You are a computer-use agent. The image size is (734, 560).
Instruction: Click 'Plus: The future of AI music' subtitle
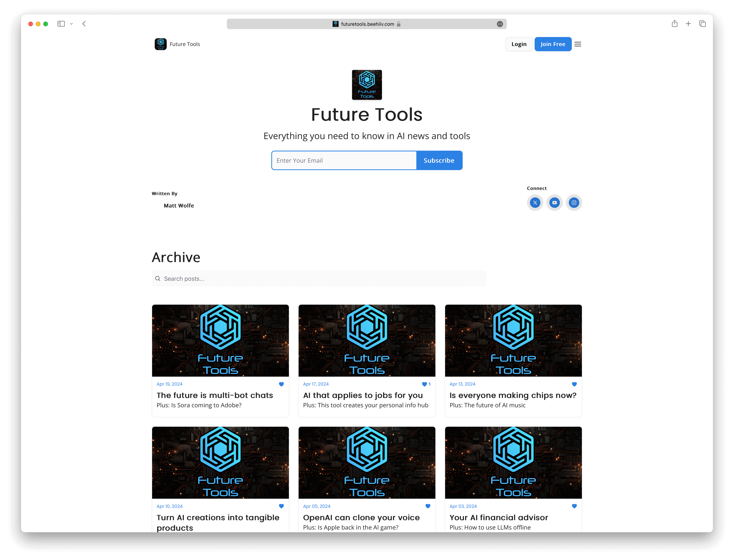(487, 405)
